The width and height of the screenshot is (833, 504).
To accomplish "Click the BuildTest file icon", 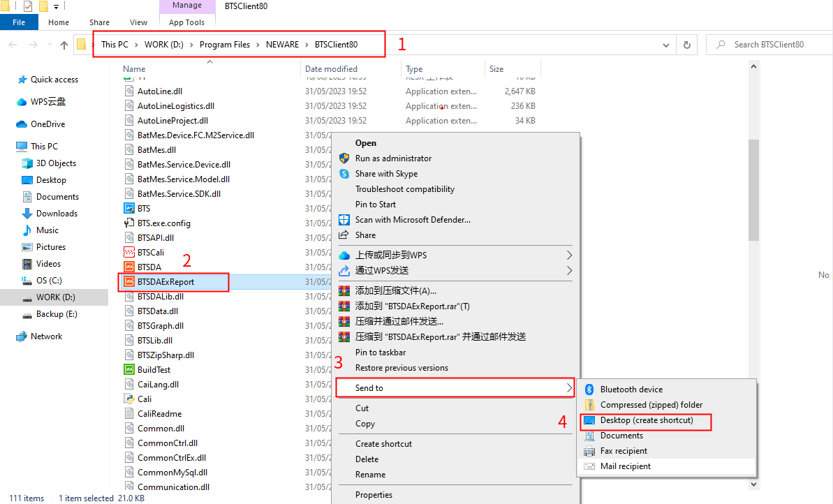I will tap(128, 369).
